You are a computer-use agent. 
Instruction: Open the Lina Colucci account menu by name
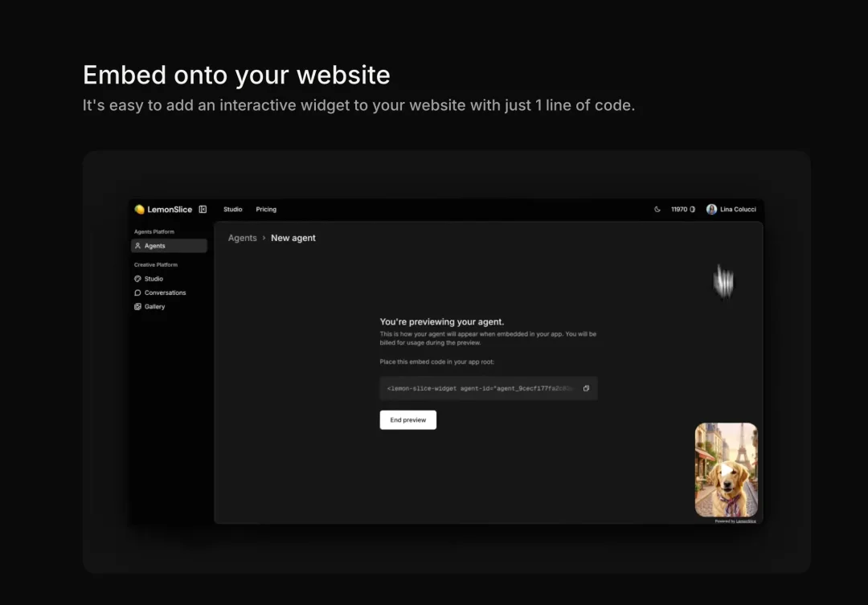(738, 210)
